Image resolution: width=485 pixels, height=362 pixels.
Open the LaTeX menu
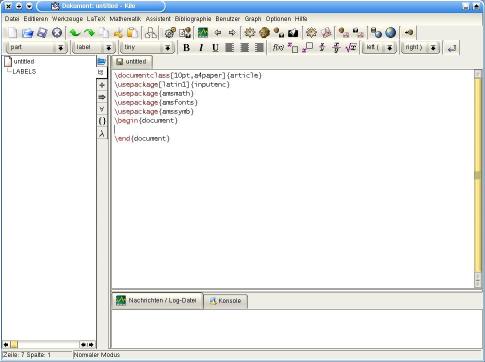pyautogui.click(x=96, y=19)
